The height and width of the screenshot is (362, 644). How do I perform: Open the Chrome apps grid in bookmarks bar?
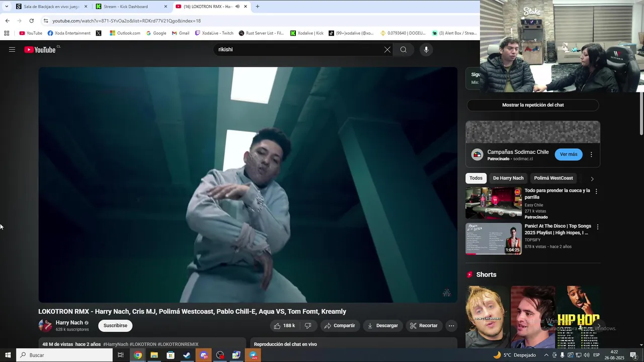[x=7, y=33]
